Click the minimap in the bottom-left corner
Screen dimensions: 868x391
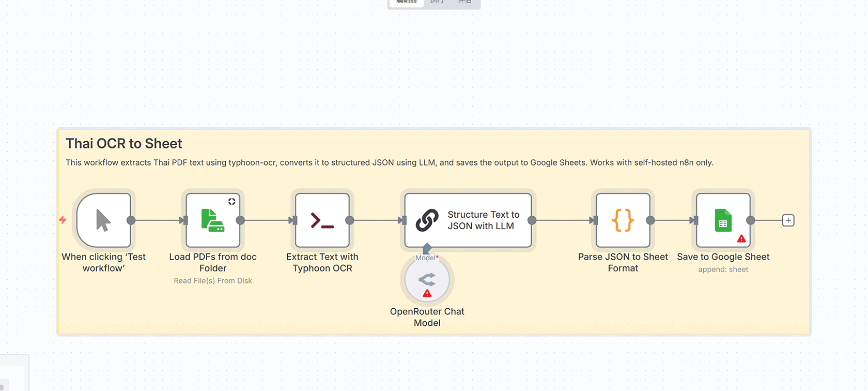pos(14,373)
